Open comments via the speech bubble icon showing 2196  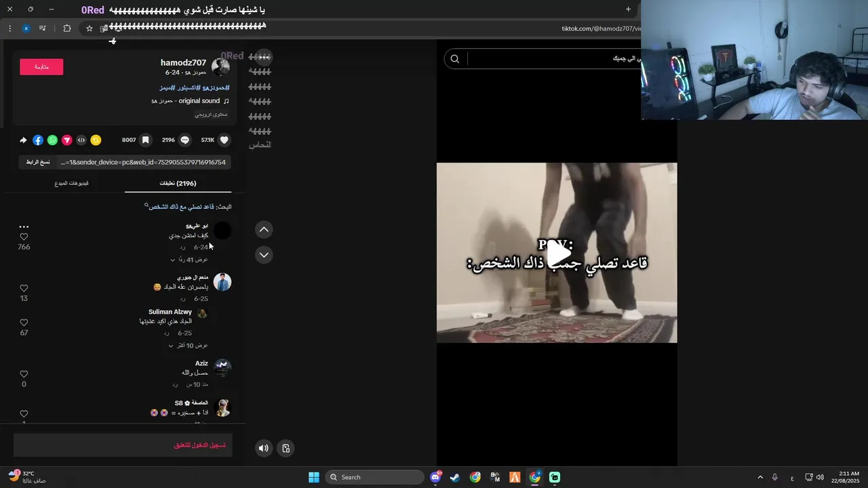(x=184, y=140)
